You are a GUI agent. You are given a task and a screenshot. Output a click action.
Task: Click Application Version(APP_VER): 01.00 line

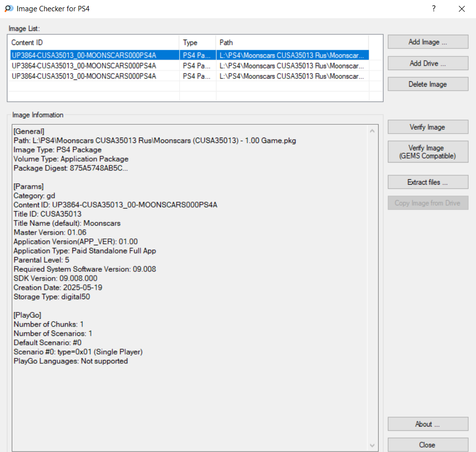coord(76,241)
